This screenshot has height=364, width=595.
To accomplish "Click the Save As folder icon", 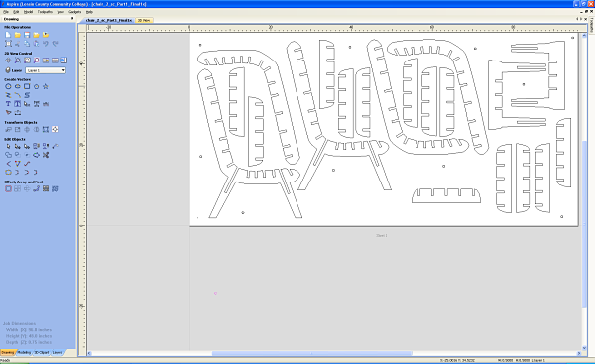I will (x=36, y=35).
